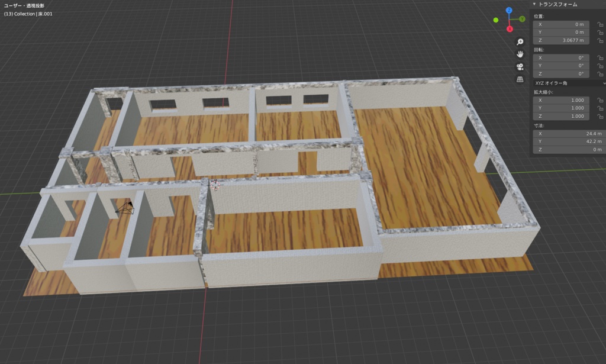Click the green Y axis on the navigation gizmo
This screenshot has width=606, height=364.
523,19
